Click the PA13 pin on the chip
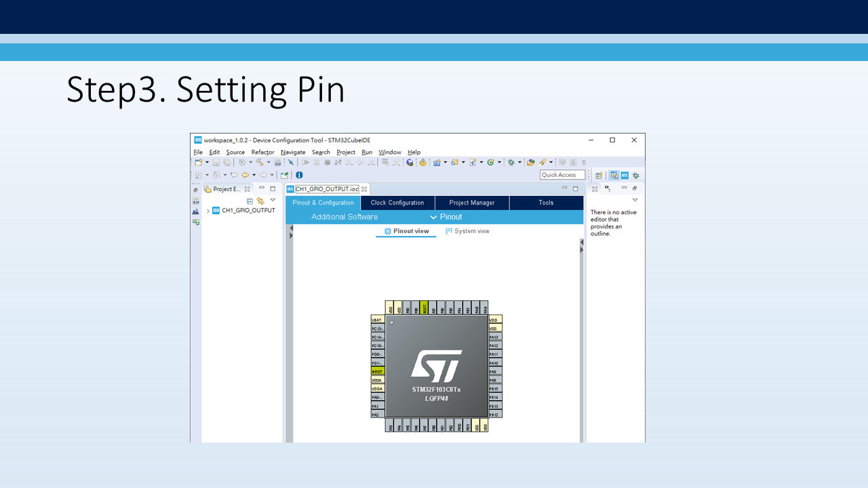The width and height of the screenshot is (868, 488). pyautogui.click(x=495, y=337)
